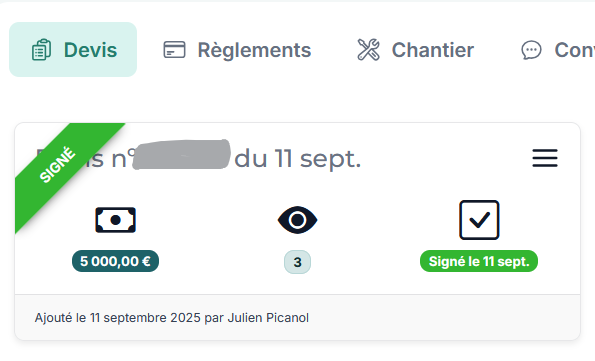Click the speech bubble conversation icon

point(531,50)
